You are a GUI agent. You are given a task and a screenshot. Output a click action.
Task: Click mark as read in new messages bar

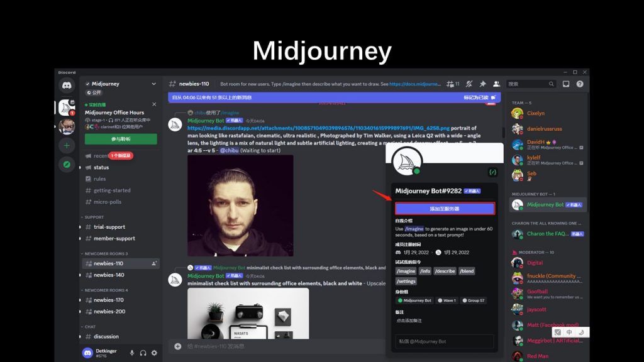(x=480, y=97)
